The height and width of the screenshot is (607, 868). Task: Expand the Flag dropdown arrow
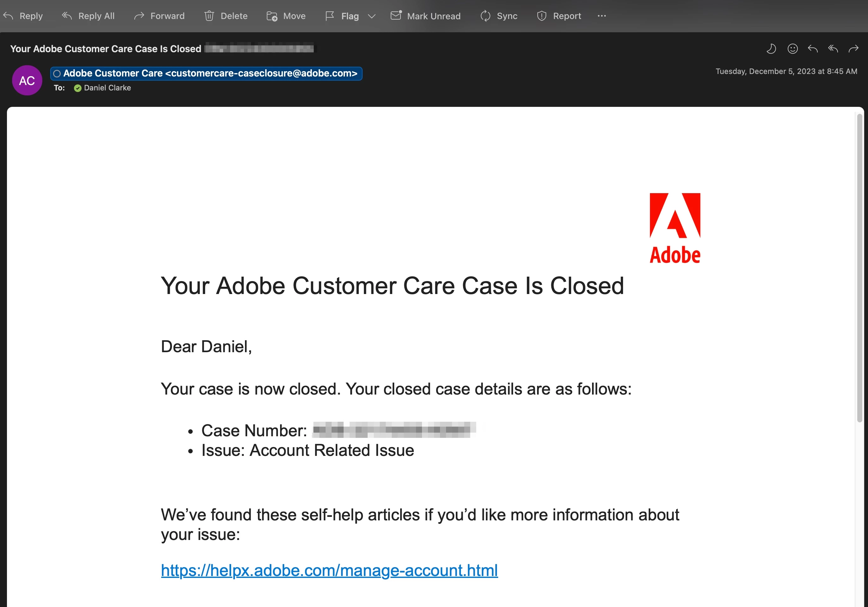(372, 16)
